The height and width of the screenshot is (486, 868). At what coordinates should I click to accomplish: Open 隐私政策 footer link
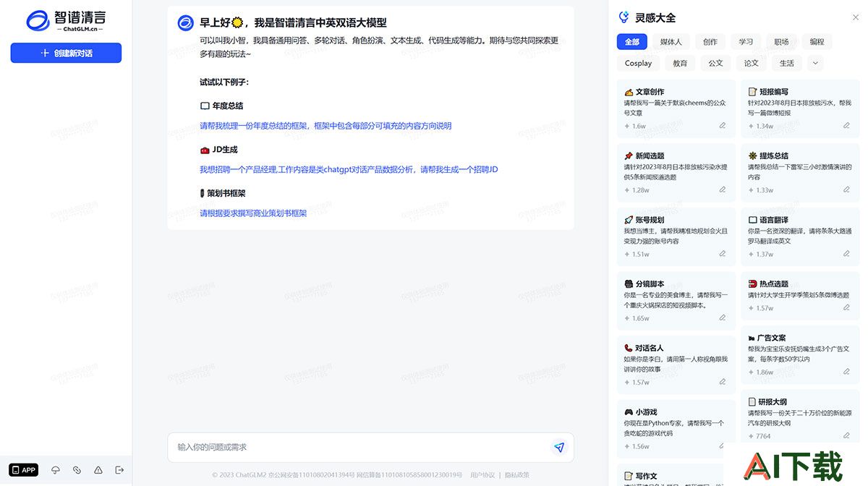(x=516, y=475)
